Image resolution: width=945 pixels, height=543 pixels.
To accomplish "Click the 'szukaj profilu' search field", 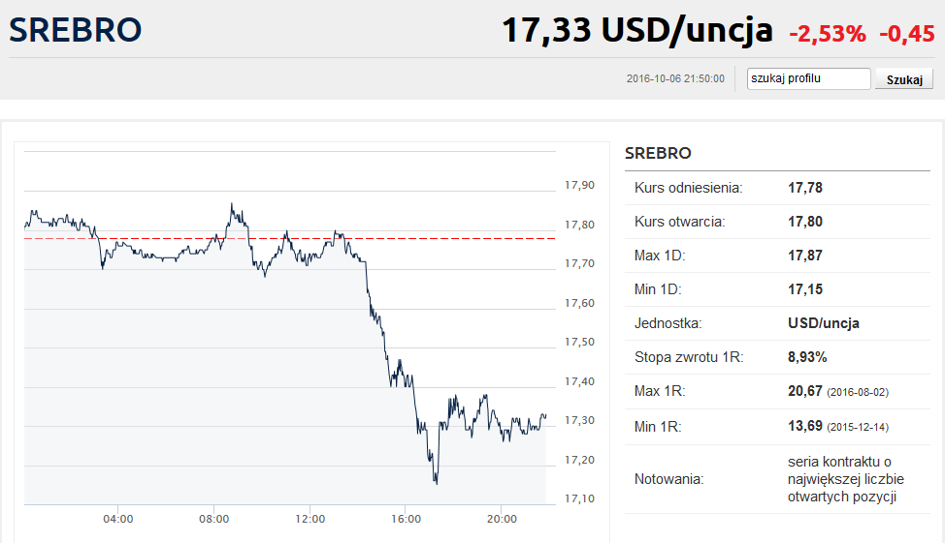I will point(808,78).
